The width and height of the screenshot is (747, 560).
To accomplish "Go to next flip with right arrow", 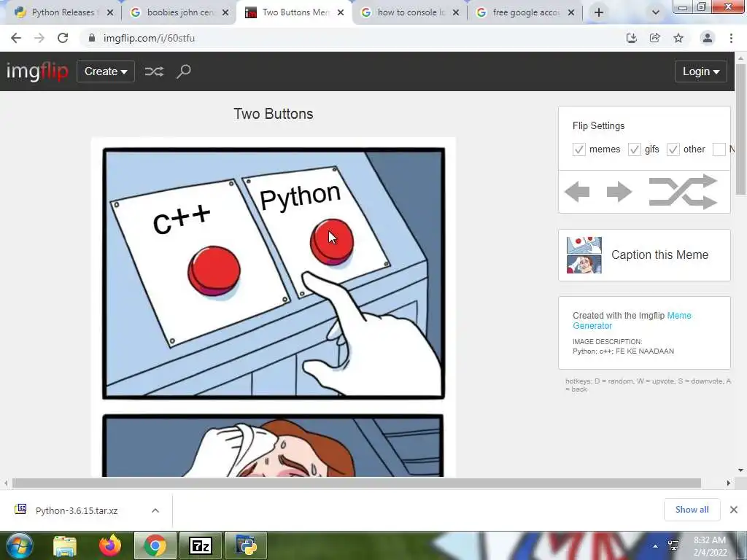I will [619, 192].
